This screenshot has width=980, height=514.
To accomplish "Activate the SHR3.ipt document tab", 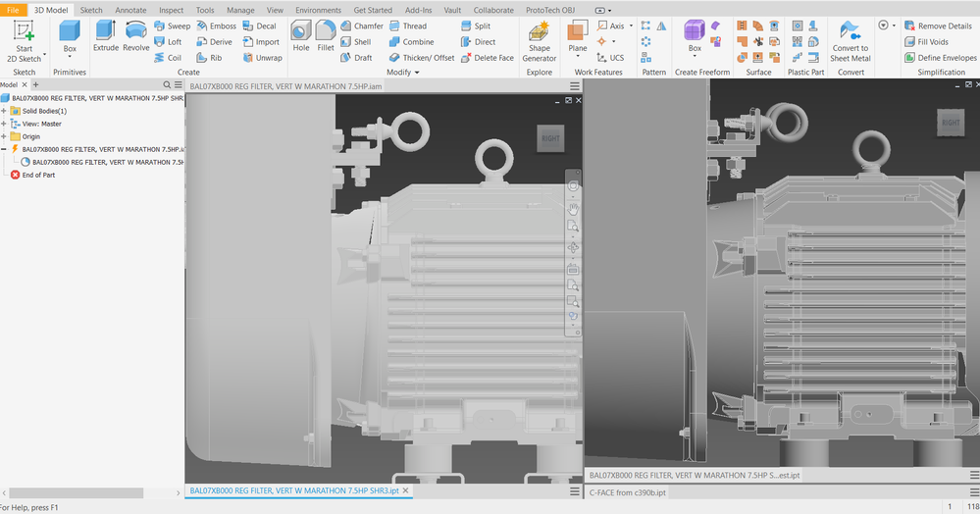I will [x=294, y=490].
